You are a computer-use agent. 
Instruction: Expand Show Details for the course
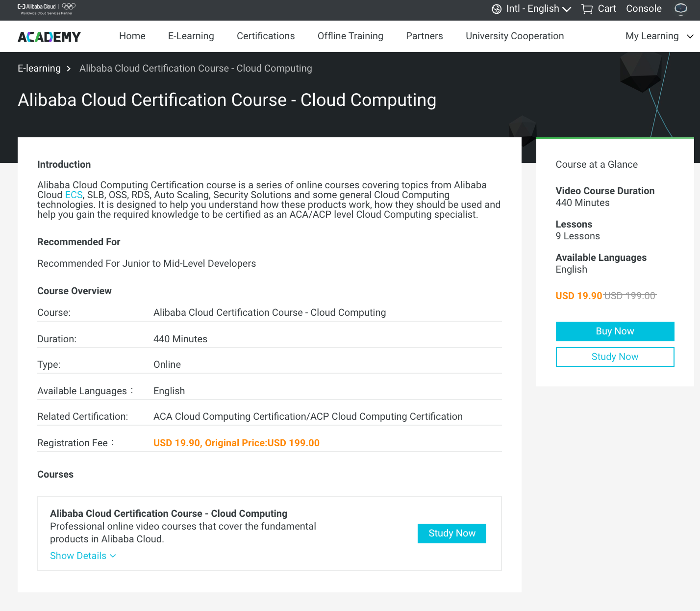coord(83,556)
